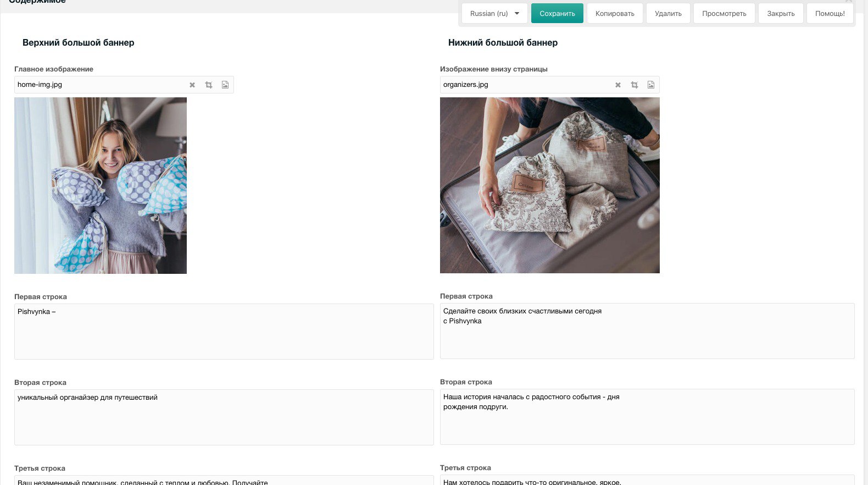Viewport: 868px width, 485px height.
Task: Click the Удалить button
Action: coord(668,13)
